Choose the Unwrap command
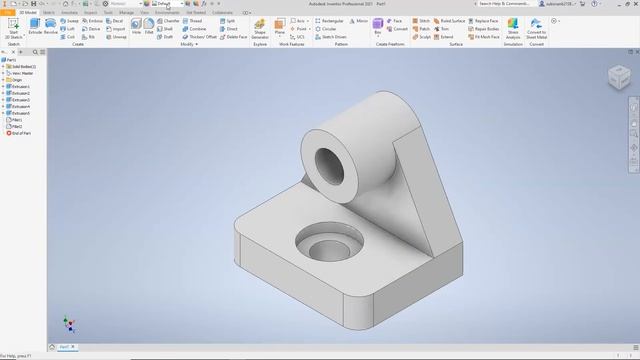Screen dimensions: 640x360 pyautogui.click(x=116, y=37)
